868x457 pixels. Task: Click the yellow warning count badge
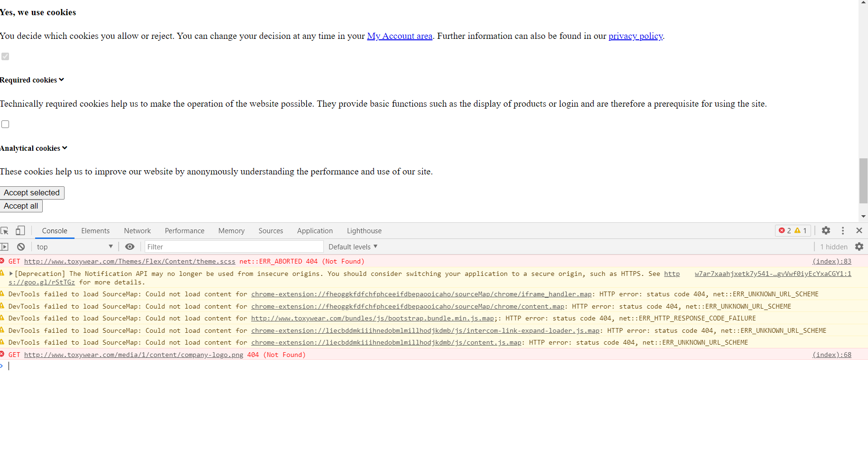[x=801, y=230]
